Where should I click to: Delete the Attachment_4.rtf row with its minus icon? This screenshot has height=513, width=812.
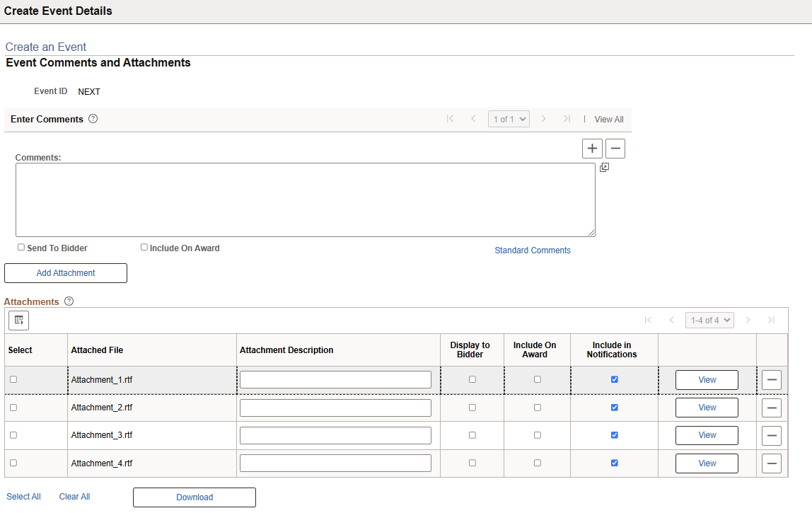click(771, 463)
